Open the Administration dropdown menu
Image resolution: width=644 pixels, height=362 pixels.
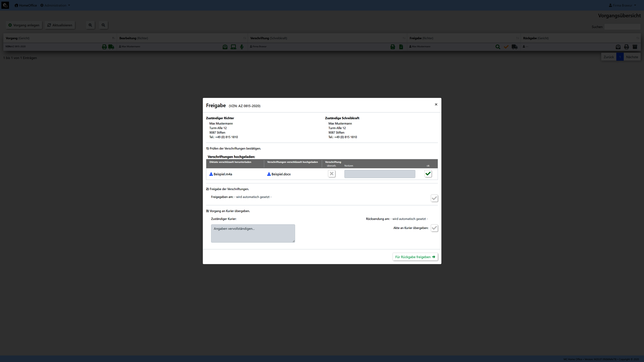point(55,5)
